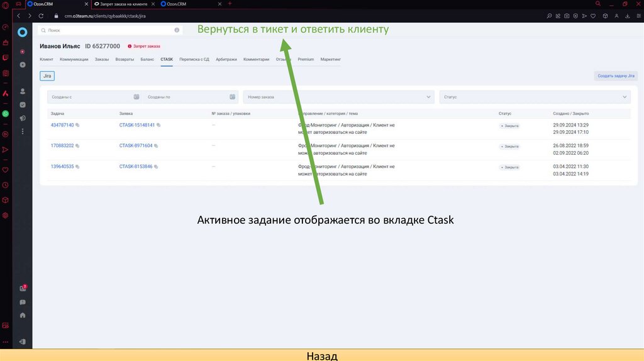This screenshot has height=361, width=644.
Task: Click the Jira filter button
Action: tap(47, 76)
